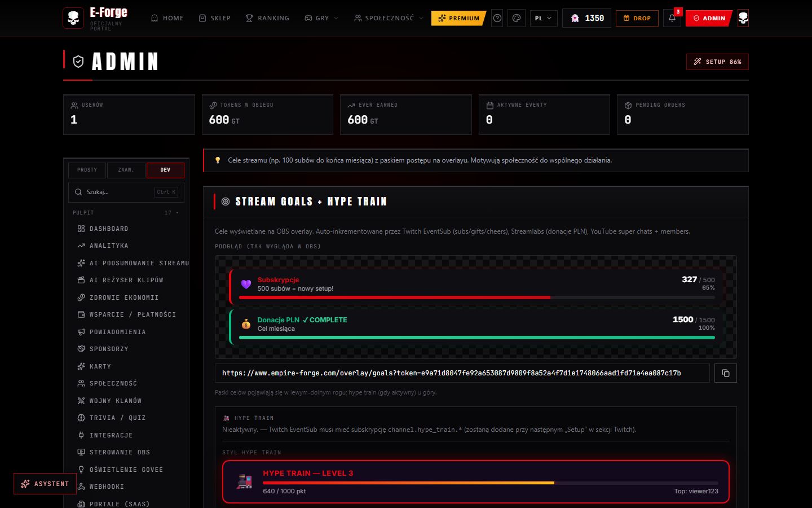Click the Społeczność users icon
Viewport: 812px width, 508px height.
click(81, 383)
